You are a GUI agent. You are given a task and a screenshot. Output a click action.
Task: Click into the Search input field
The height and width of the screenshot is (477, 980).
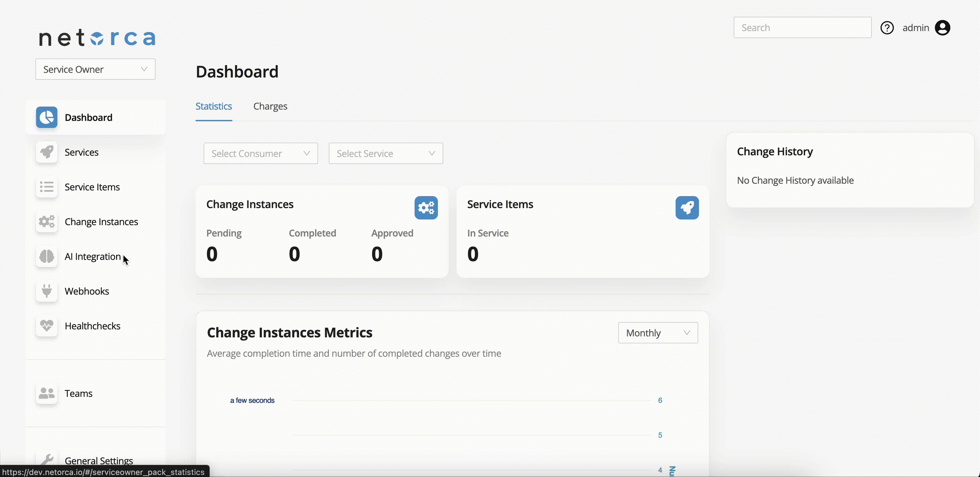click(802, 28)
